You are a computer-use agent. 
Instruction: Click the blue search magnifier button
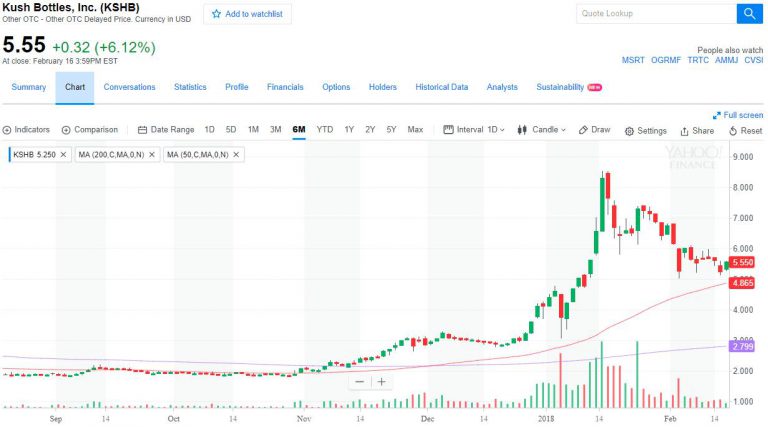click(750, 14)
